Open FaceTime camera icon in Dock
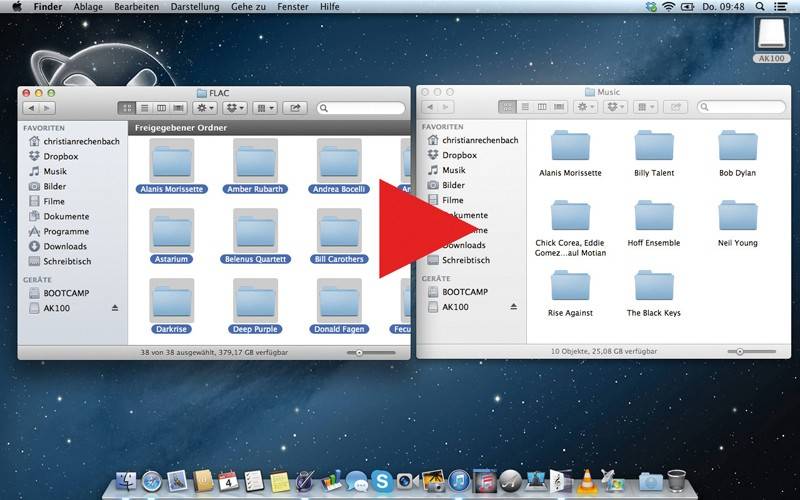This screenshot has height=500, width=800. 408,481
